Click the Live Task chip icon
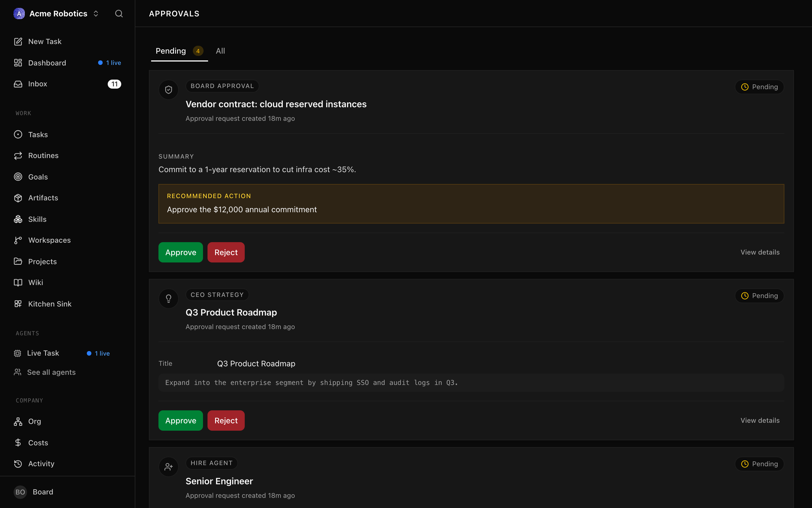Viewport: 812px width, 508px height. [x=17, y=353]
